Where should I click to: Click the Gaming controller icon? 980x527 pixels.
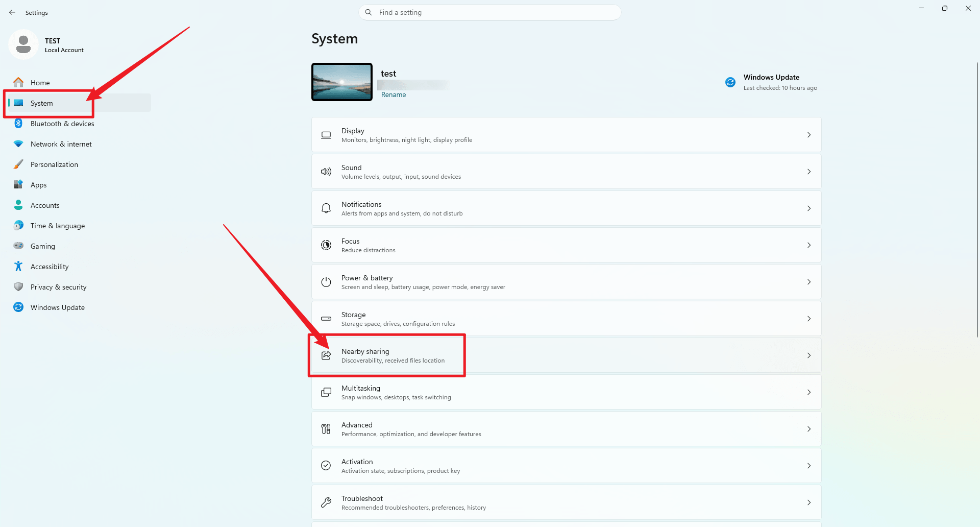pyautogui.click(x=18, y=246)
